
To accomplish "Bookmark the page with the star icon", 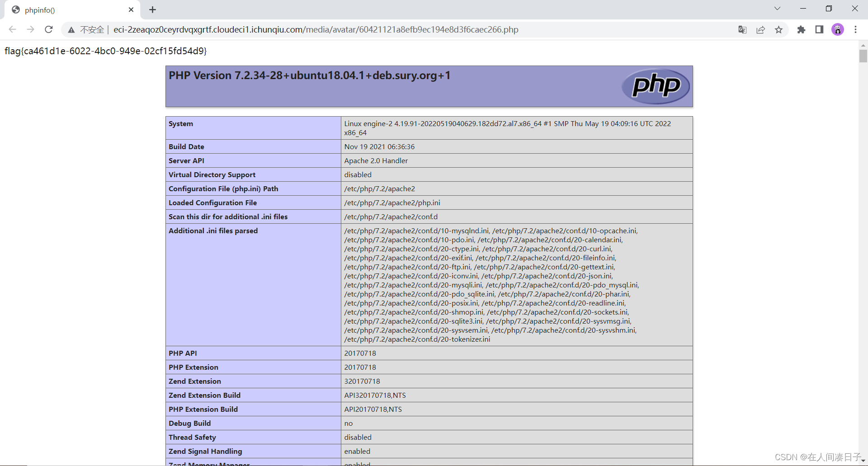I will point(778,29).
